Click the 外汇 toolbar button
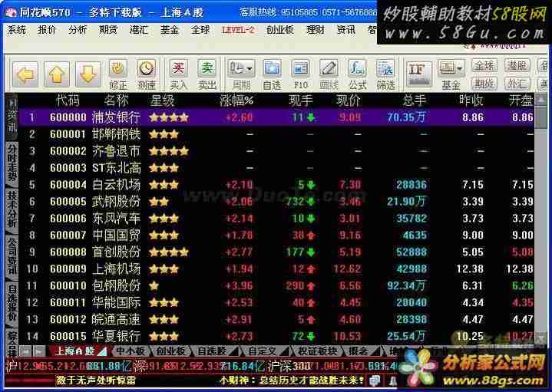Image resolution: width=552 pixels, height=392 pixels. pyautogui.click(x=517, y=84)
